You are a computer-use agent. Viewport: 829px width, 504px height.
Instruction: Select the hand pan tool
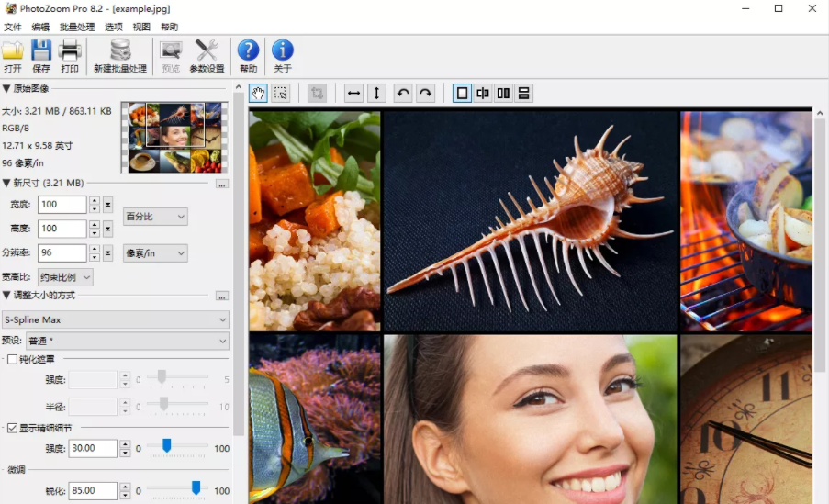tap(259, 93)
